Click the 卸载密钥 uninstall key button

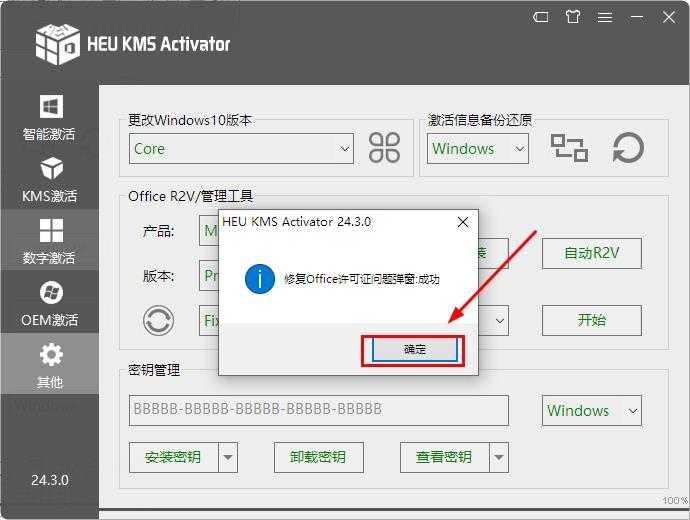point(319,458)
